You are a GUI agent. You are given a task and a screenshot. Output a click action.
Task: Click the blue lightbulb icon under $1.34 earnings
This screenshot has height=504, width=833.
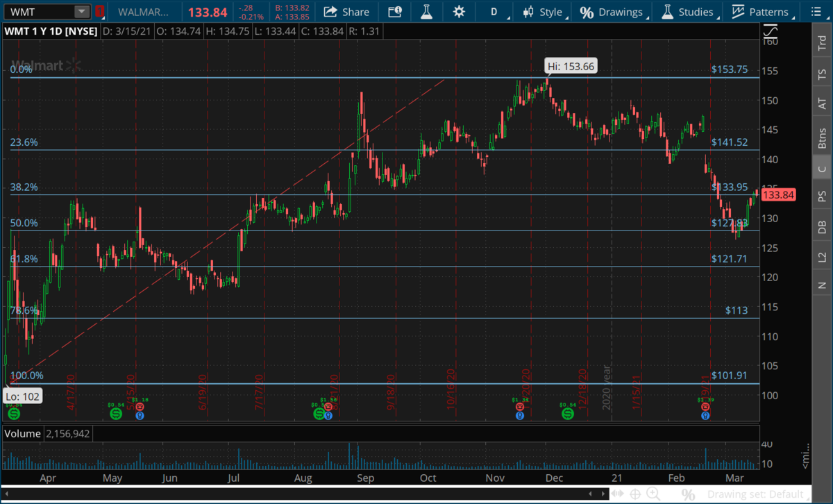[x=519, y=416]
